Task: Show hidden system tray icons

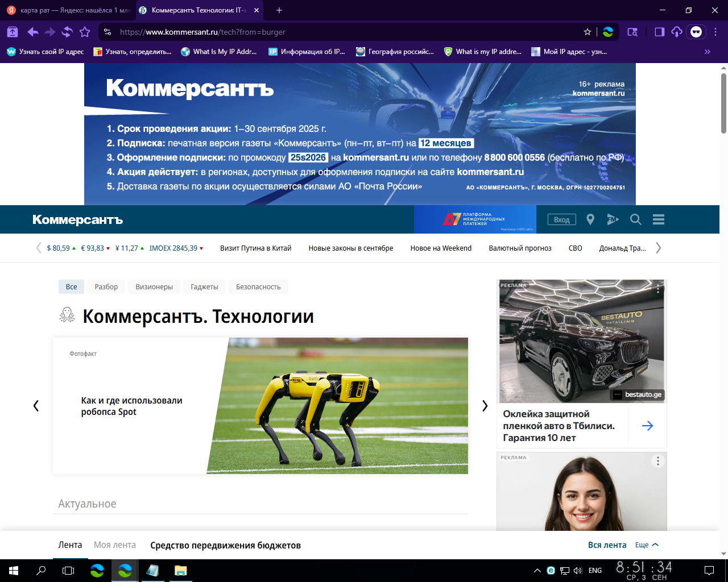Action: point(537,570)
